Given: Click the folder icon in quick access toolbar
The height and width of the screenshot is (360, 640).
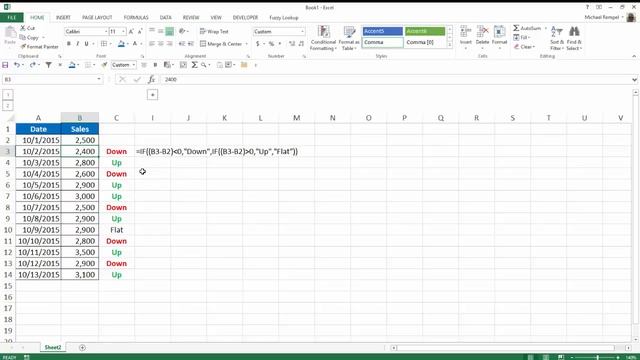Looking at the screenshot, I should click(x=244, y=65).
